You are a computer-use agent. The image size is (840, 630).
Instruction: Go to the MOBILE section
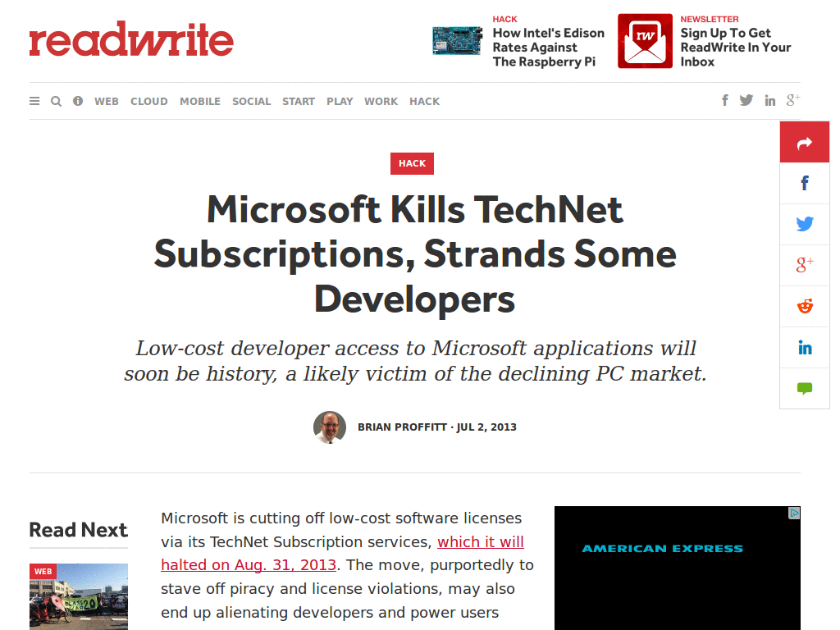click(x=200, y=101)
